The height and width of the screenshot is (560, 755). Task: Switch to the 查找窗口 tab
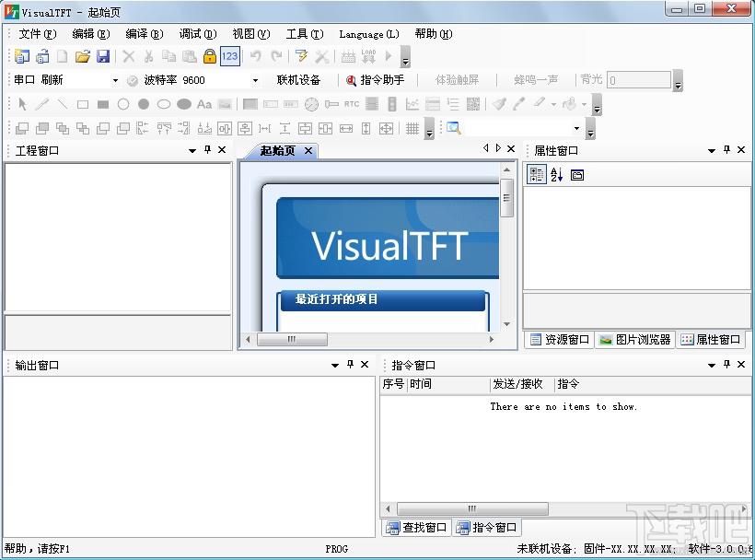point(417,527)
